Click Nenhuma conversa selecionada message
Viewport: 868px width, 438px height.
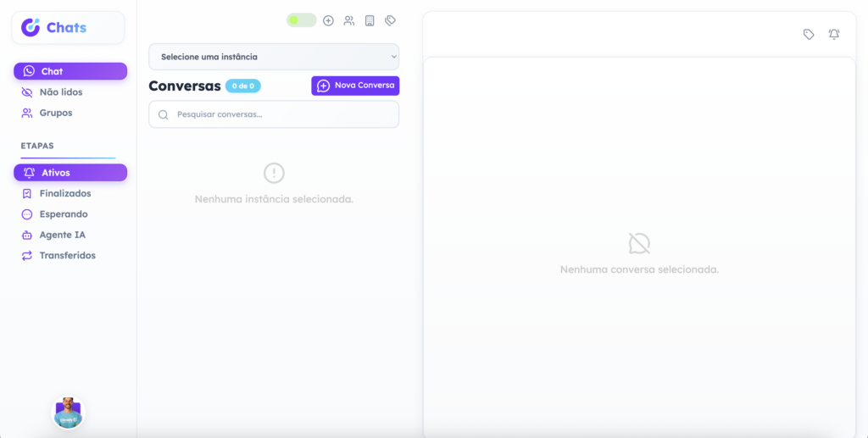click(x=639, y=270)
